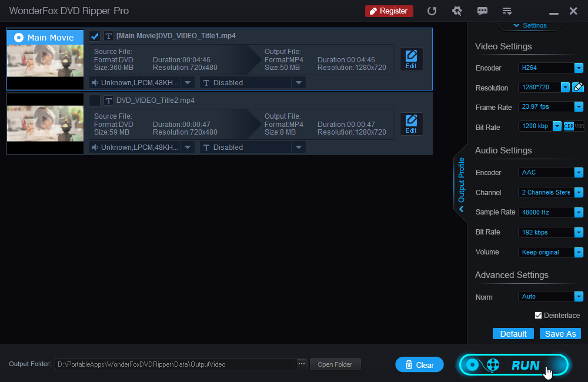Screen dimensions: 588x382
Task: Open the Norm Auto dropdown
Action: tap(579, 297)
